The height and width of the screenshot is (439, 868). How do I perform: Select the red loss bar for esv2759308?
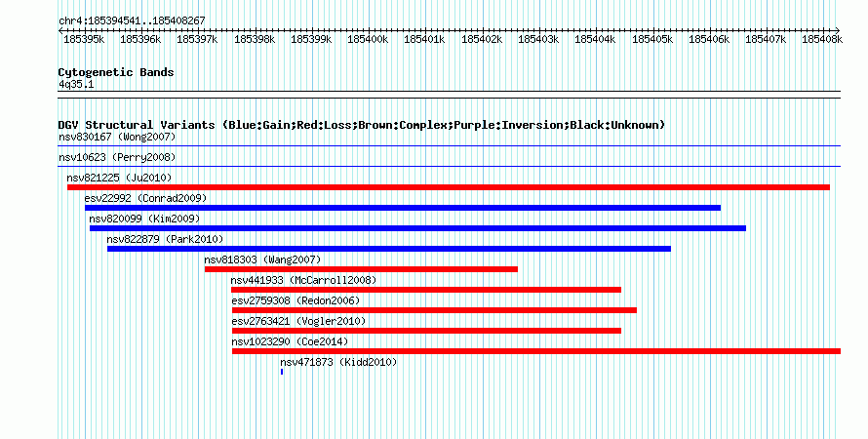point(435,310)
